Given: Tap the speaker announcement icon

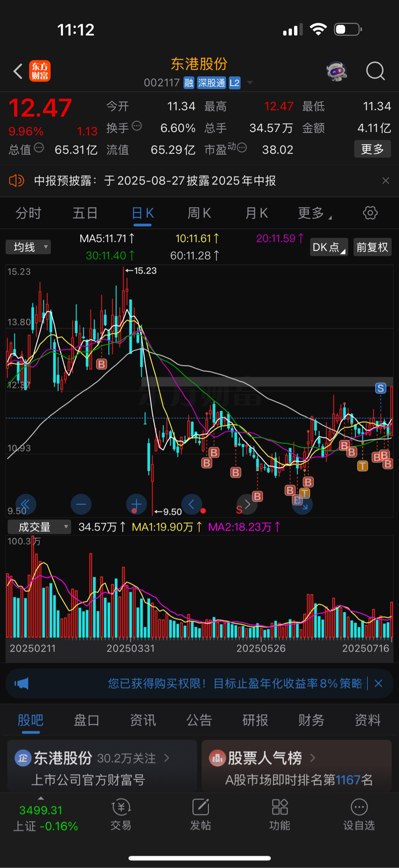Looking at the screenshot, I should tap(17, 180).
